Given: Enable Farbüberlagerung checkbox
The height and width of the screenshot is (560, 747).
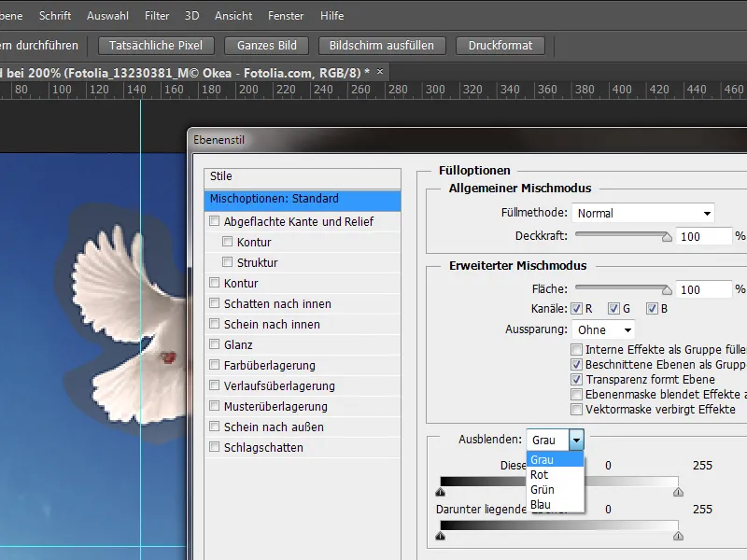Looking at the screenshot, I should click(215, 365).
